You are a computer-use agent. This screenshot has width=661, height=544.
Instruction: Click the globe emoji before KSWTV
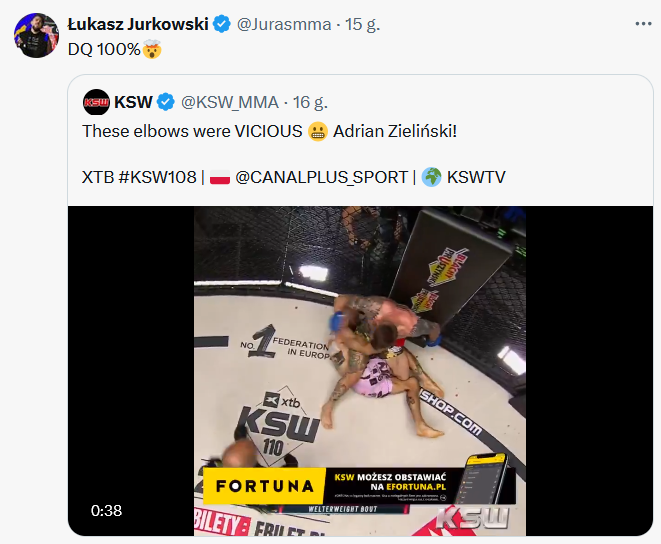(432, 177)
